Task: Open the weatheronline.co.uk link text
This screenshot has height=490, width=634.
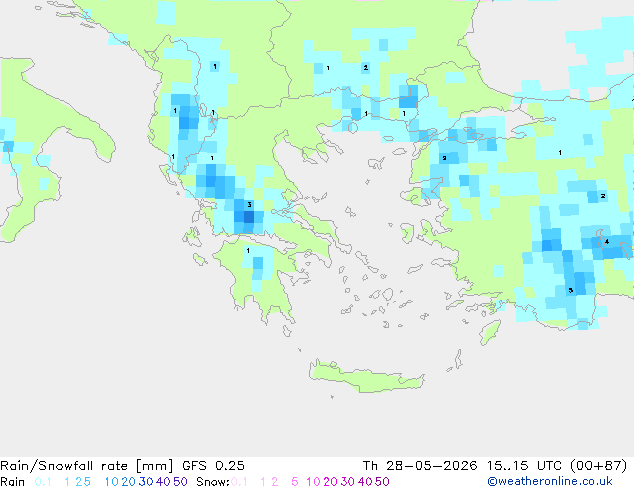Action: (550, 482)
